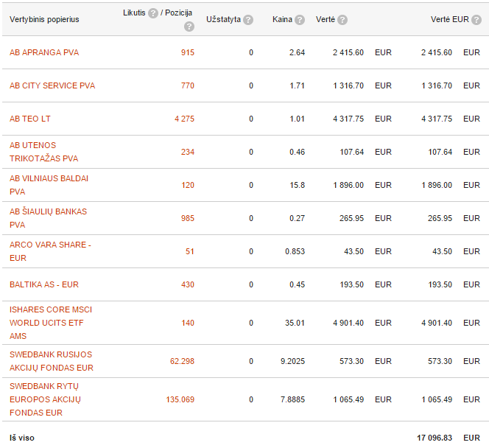489x448 pixels.
Task: Select price 1.01 in AB TEO row
Action: pos(297,119)
